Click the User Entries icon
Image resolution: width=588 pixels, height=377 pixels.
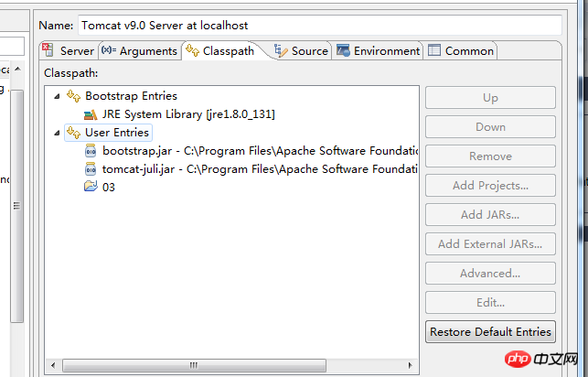pos(73,133)
